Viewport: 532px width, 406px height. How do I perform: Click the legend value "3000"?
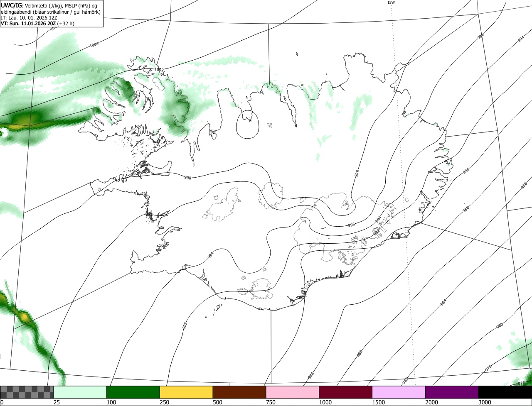click(x=485, y=402)
